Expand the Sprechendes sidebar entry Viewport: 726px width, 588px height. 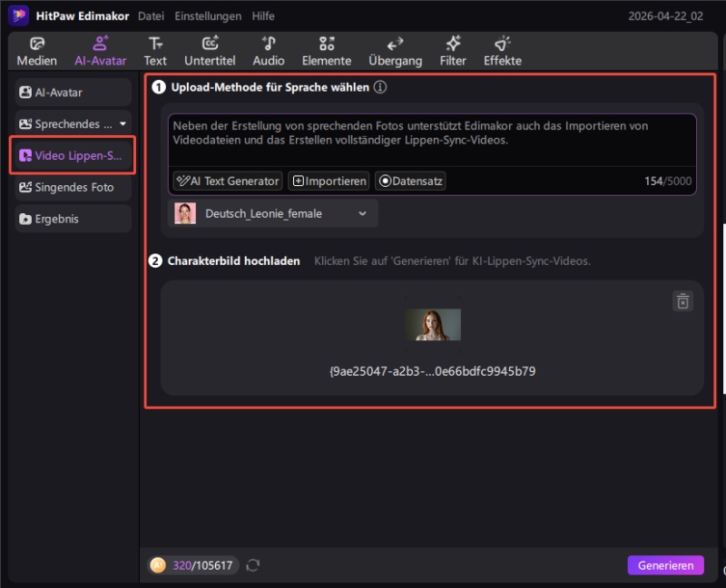[x=123, y=123]
